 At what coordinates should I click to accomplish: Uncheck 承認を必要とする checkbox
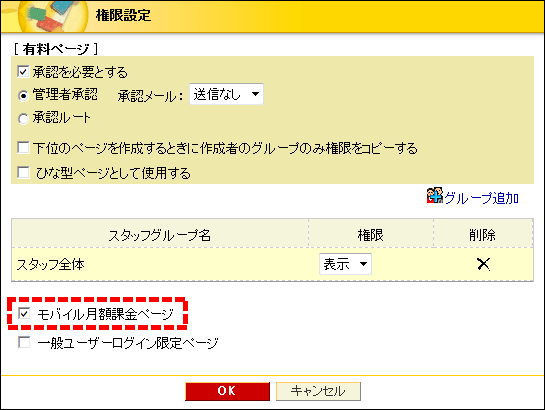click(x=23, y=72)
